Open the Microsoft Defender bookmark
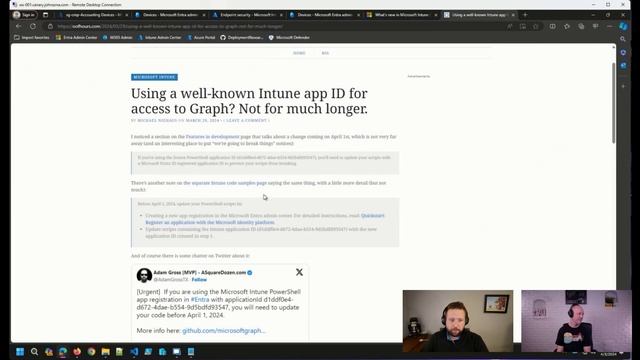The image size is (640, 360). (289, 38)
